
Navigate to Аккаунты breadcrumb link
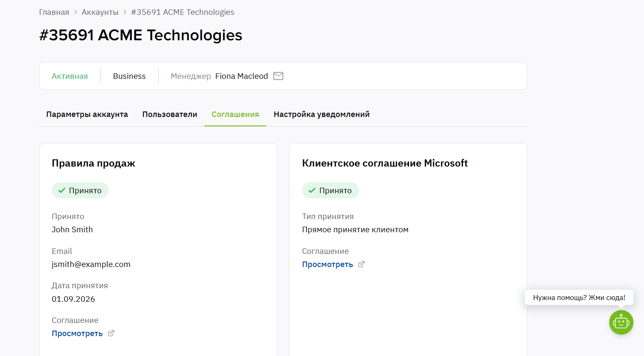[x=100, y=12]
